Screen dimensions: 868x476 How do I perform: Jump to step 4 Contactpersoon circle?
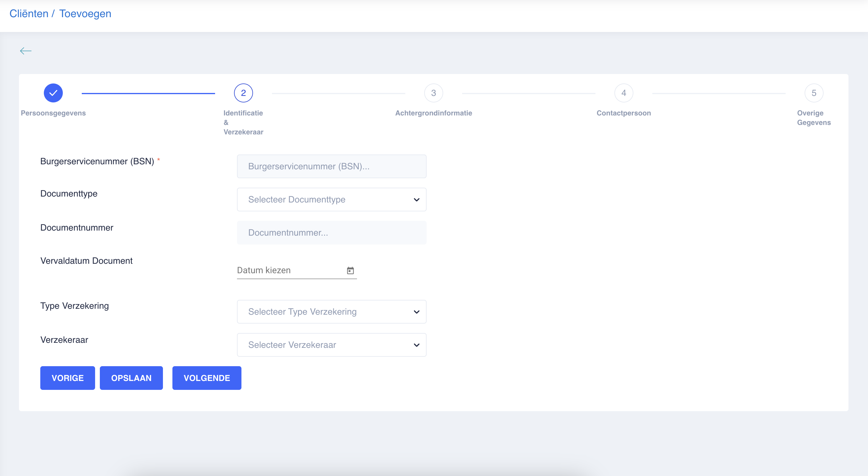623,93
